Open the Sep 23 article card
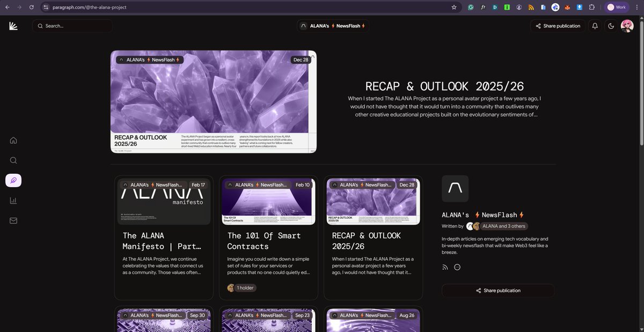This screenshot has width=644, height=332. tap(268, 320)
